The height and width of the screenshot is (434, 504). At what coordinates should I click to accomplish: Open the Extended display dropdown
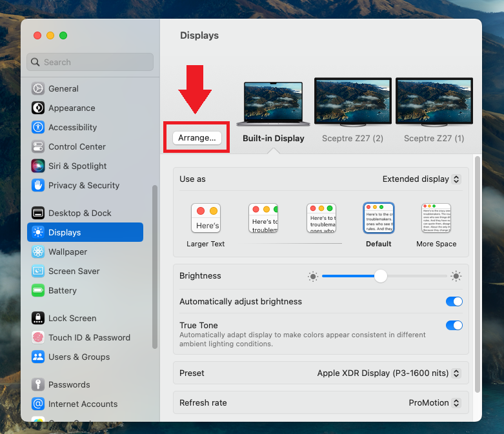pyautogui.click(x=421, y=179)
